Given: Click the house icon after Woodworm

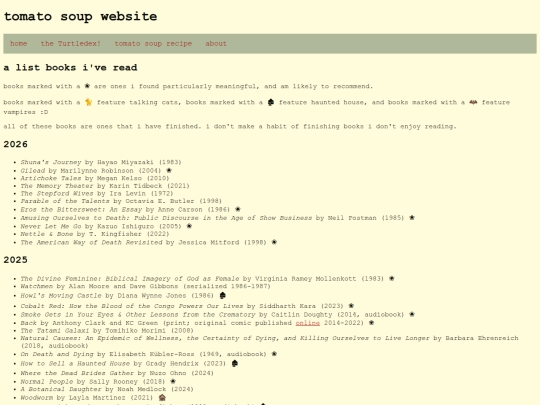Looking at the screenshot, I should [x=162, y=398].
